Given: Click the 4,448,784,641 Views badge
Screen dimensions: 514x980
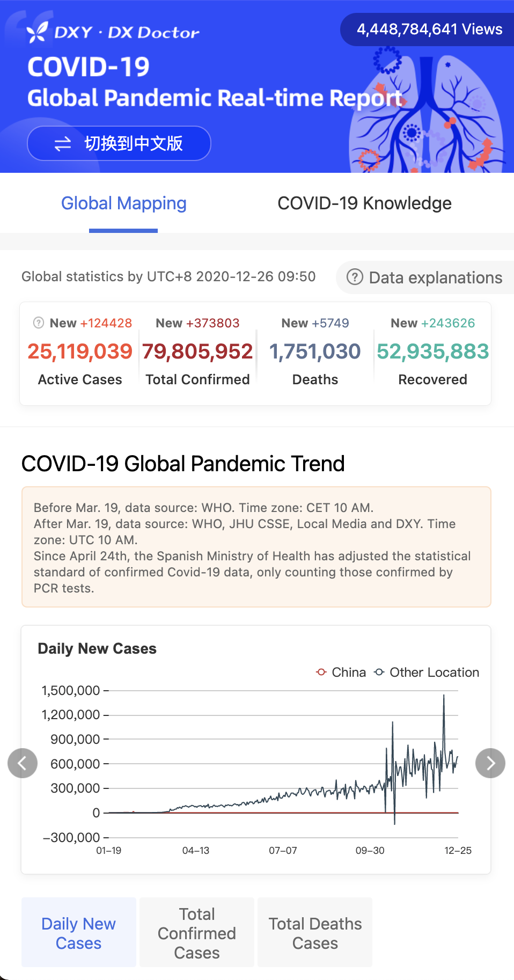Looking at the screenshot, I should click(429, 30).
